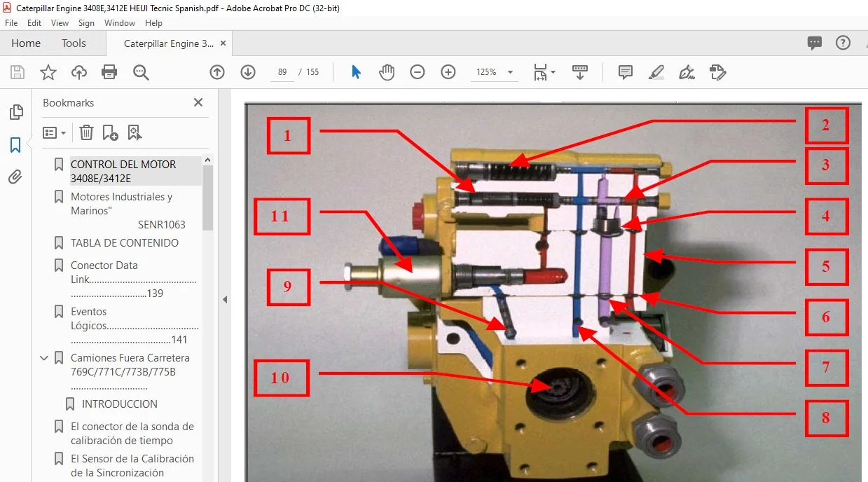
Task: Delete the selected bookmark with the trash icon
Action: pyautogui.click(x=86, y=132)
